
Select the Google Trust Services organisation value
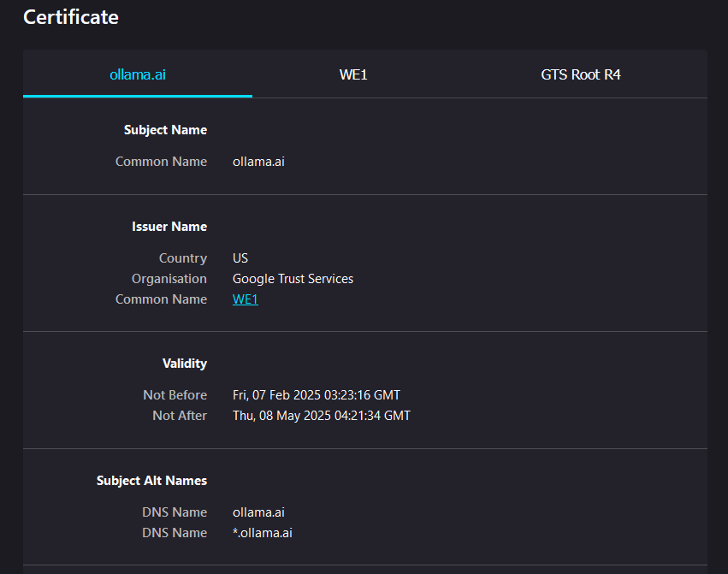(x=293, y=279)
